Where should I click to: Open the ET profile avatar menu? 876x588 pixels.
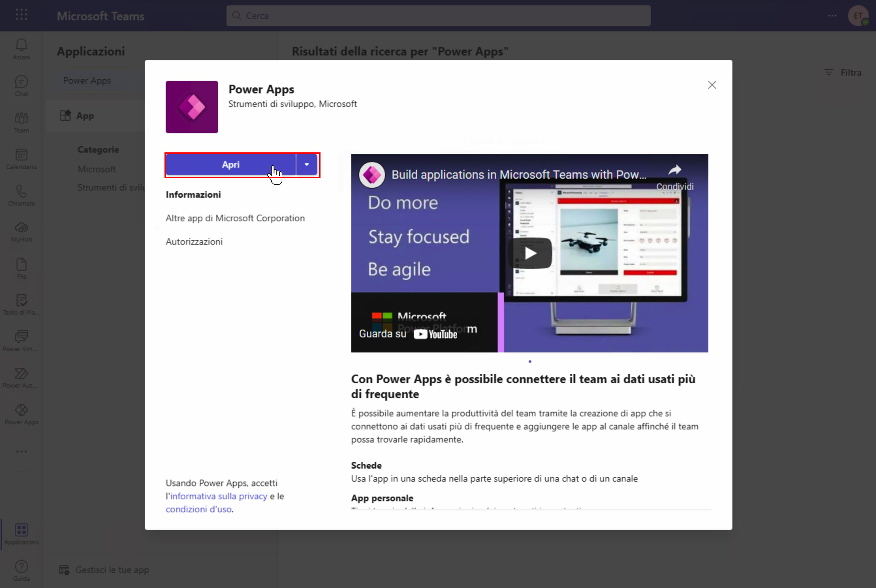tap(858, 16)
